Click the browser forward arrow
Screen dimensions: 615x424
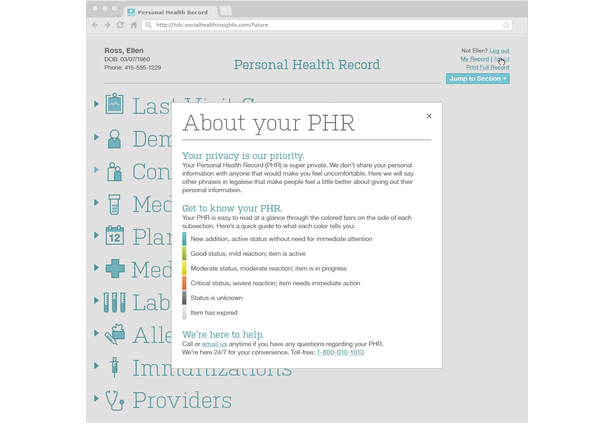tap(107, 25)
